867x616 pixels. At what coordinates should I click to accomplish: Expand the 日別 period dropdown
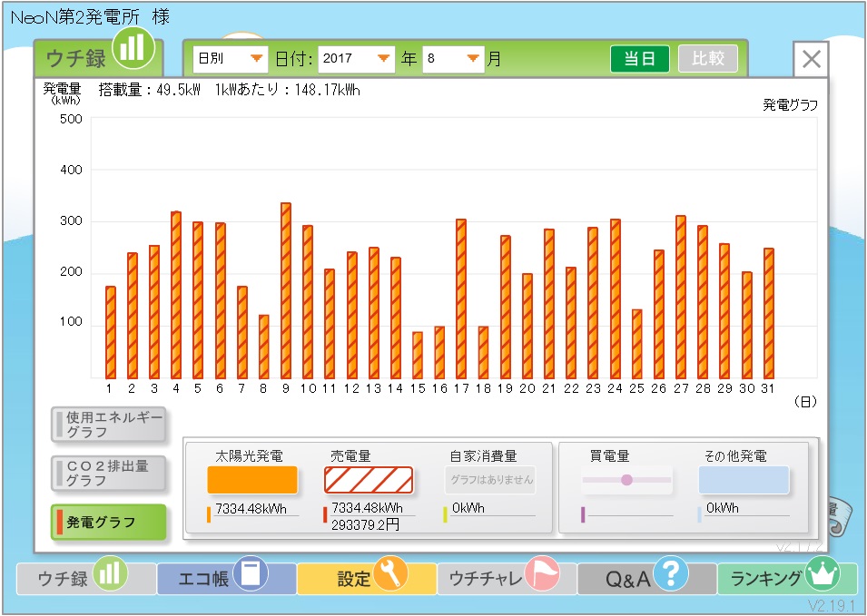tap(230, 59)
